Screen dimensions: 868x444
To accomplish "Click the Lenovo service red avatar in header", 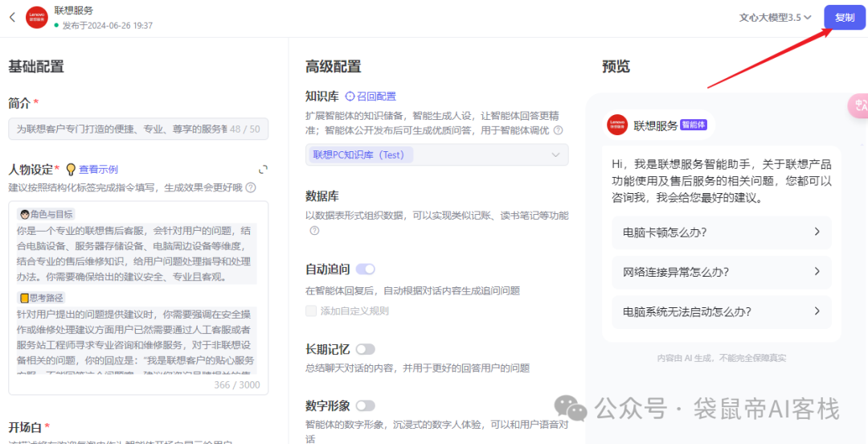I will [x=36, y=17].
